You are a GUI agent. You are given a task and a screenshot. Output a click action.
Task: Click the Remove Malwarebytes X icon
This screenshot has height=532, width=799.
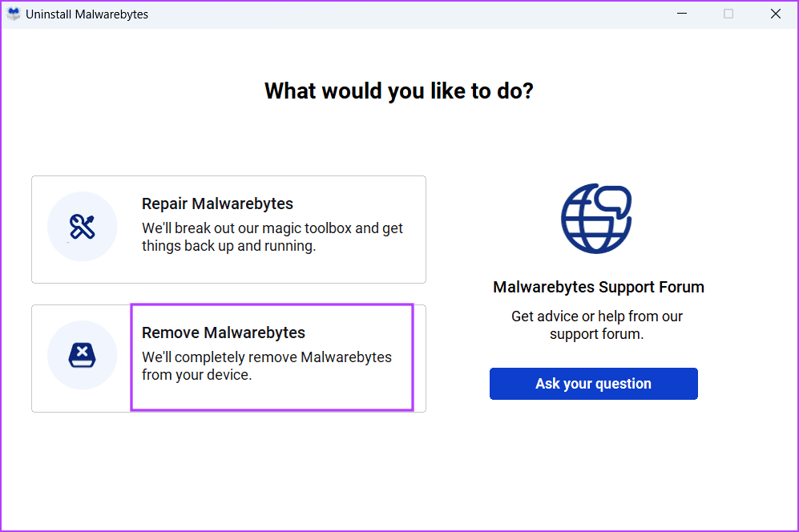(x=82, y=355)
